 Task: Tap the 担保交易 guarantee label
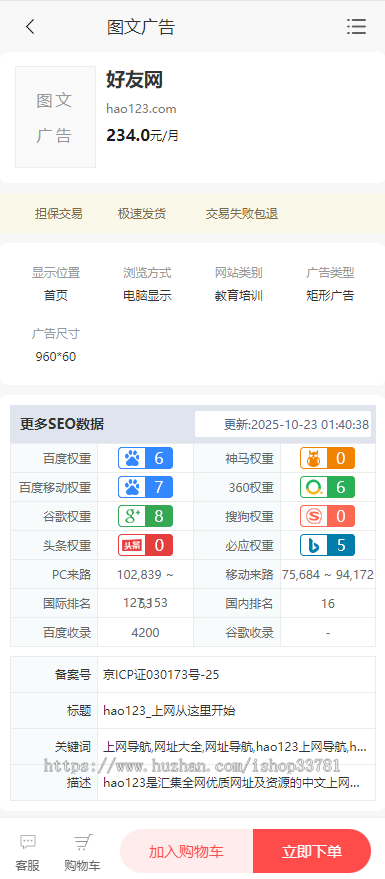tap(59, 214)
